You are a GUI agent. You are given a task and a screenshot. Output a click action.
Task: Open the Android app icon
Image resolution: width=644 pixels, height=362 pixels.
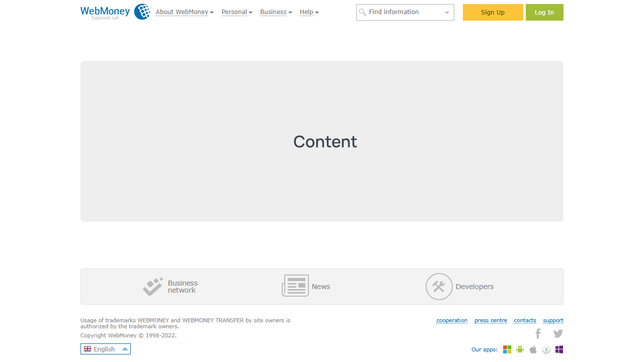pyautogui.click(x=520, y=349)
